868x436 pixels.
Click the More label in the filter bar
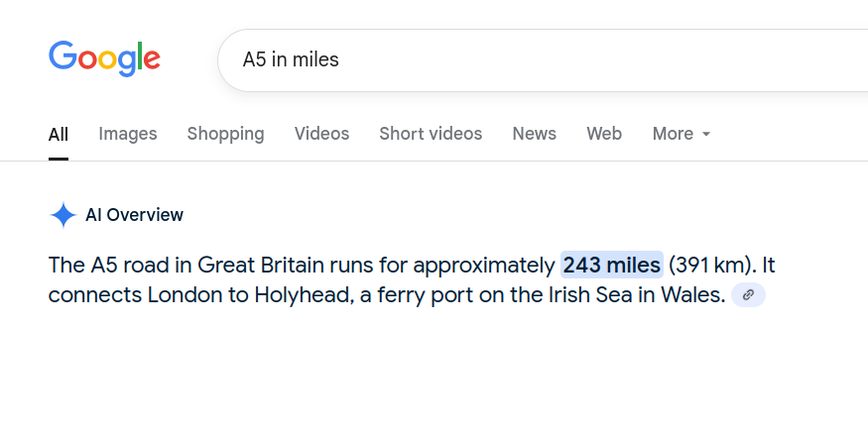pyautogui.click(x=673, y=134)
